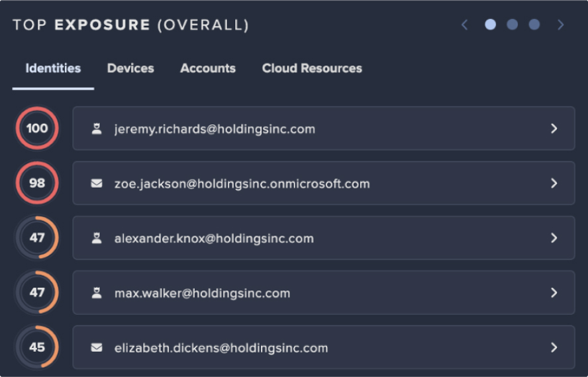Screen dimensions: 588x377
Task: Click envelope icon beside zoe.jackson email
Action: pyautogui.click(x=97, y=184)
